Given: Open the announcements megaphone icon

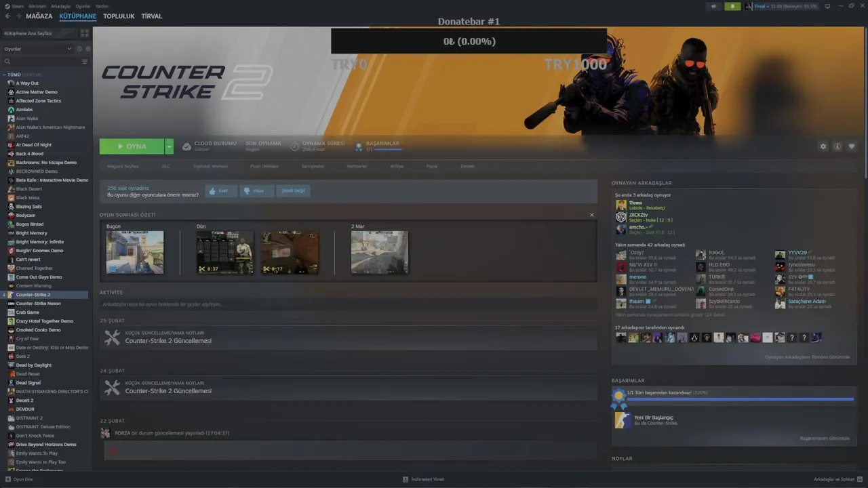Looking at the screenshot, I should click(713, 6).
